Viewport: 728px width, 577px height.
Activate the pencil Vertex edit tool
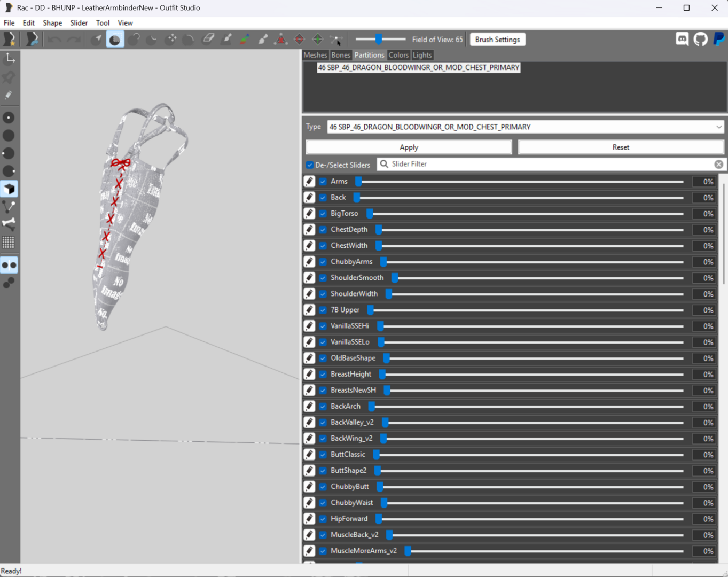click(x=9, y=95)
